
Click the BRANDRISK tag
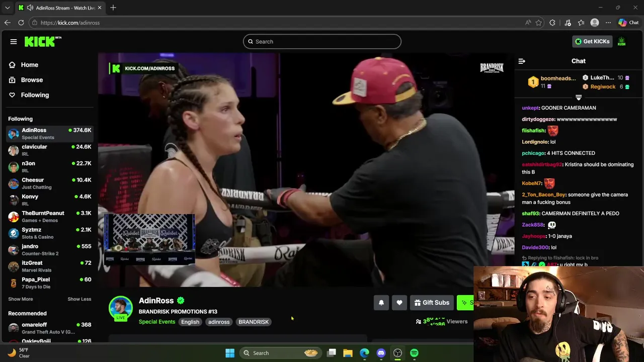tap(254, 322)
